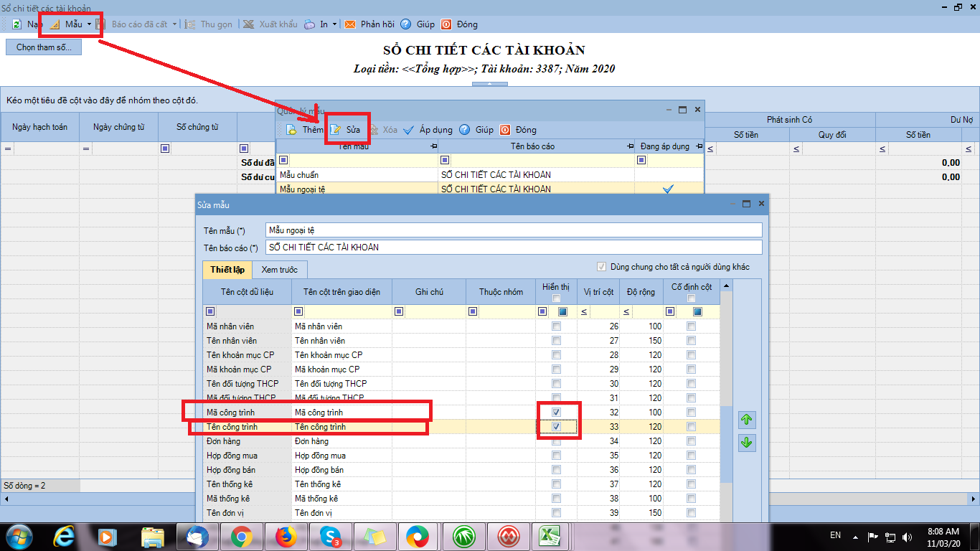Viewport: 980px width, 551px height.
Task: Open filter operator for Tên cột trên giao diện
Action: [298, 312]
